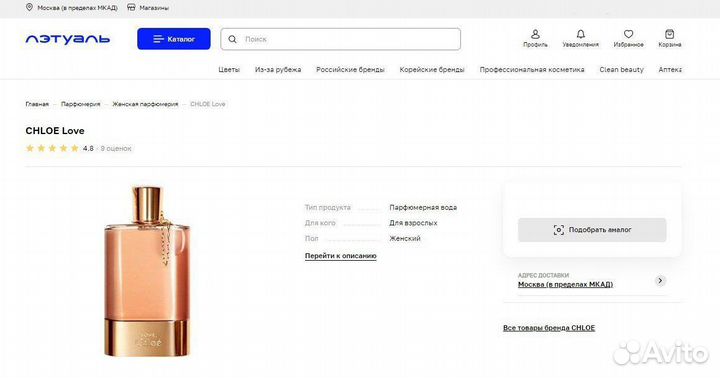Follow the Перейти к описанию link

pyautogui.click(x=340, y=256)
